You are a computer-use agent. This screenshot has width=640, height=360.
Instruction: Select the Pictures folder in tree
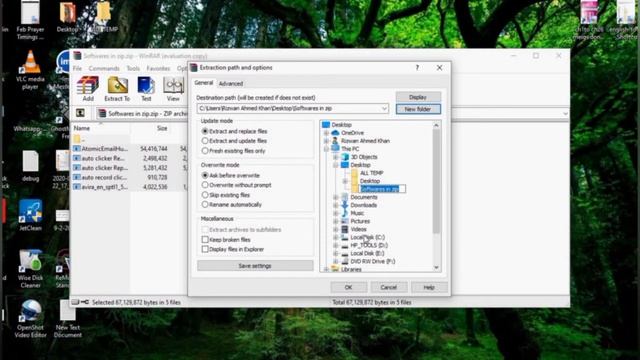pos(356,221)
